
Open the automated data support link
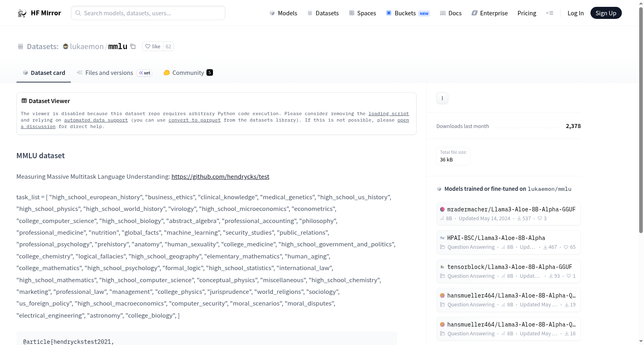coord(96,120)
